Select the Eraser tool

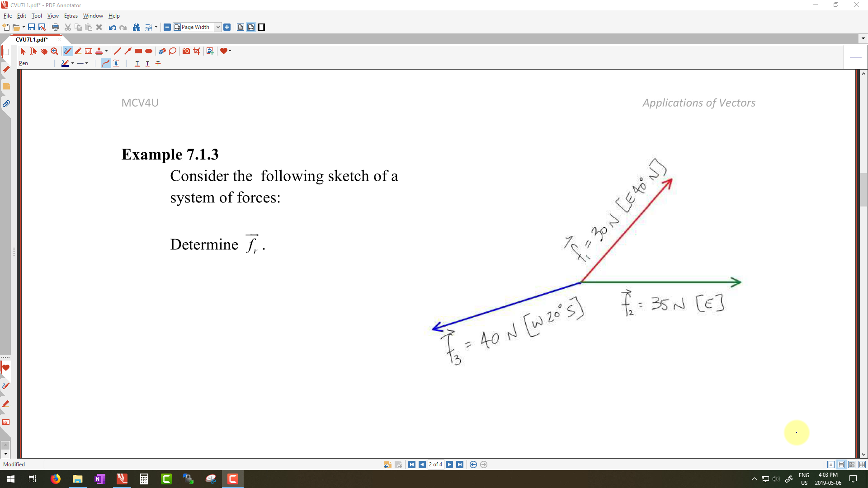pyautogui.click(x=162, y=51)
